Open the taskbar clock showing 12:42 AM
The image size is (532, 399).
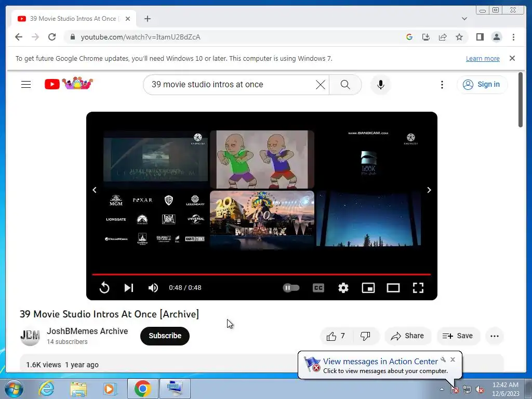pyautogui.click(x=505, y=389)
